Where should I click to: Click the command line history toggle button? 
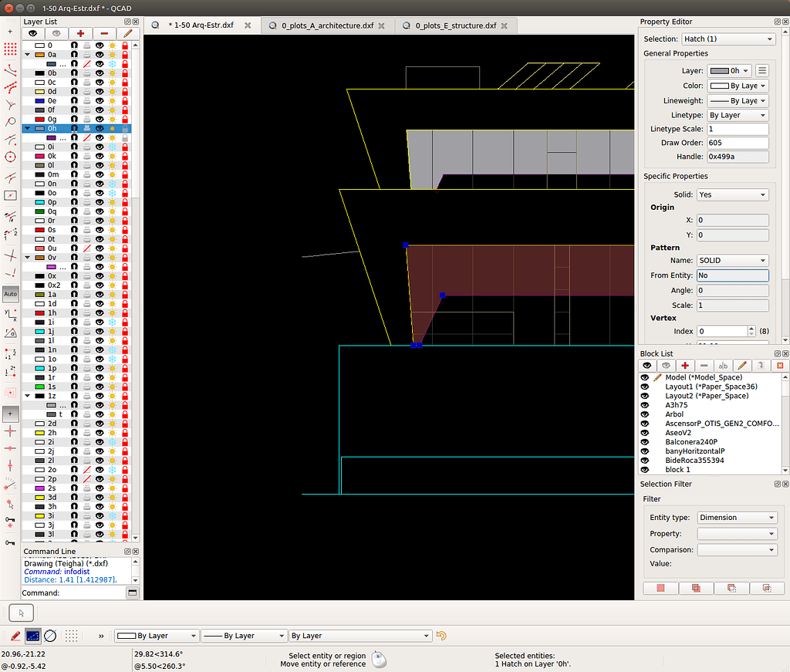click(133, 593)
